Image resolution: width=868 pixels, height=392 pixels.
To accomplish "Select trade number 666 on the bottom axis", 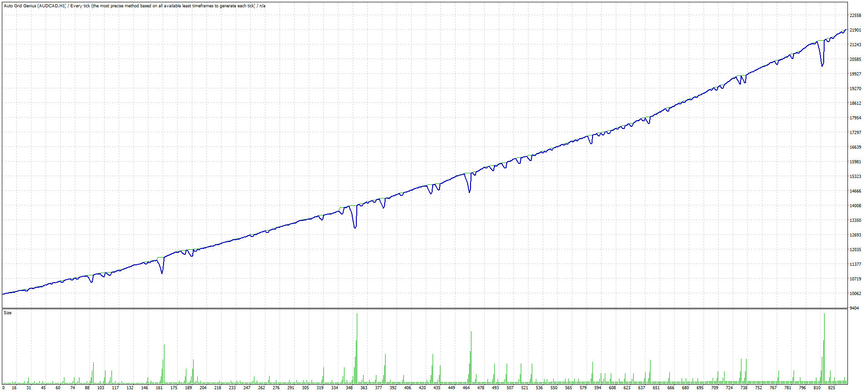I will point(671,388).
